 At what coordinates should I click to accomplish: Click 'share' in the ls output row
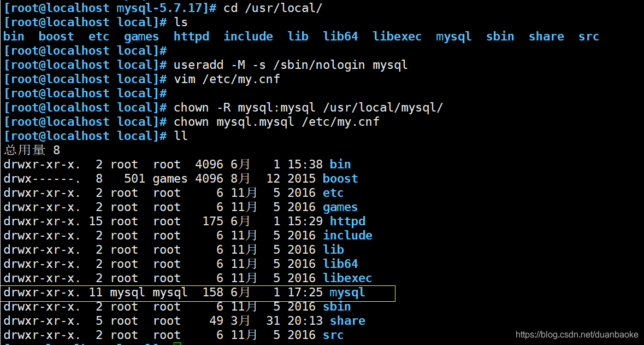click(x=546, y=36)
